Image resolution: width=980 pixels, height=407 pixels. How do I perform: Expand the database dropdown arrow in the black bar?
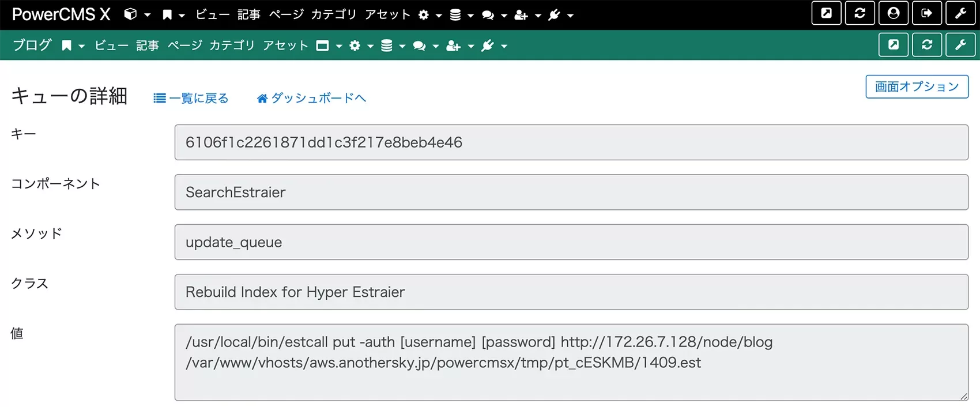(470, 16)
